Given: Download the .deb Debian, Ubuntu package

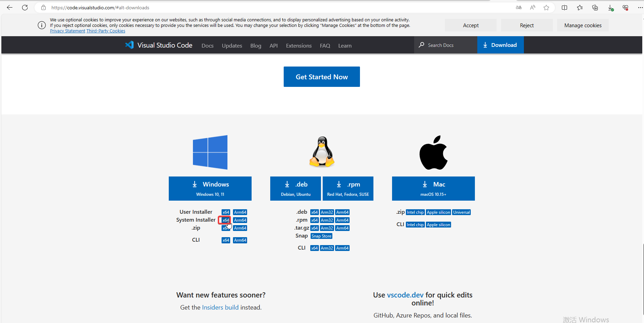Looking at the screenshot, I should pyautogui.click(x=295, y=189).
